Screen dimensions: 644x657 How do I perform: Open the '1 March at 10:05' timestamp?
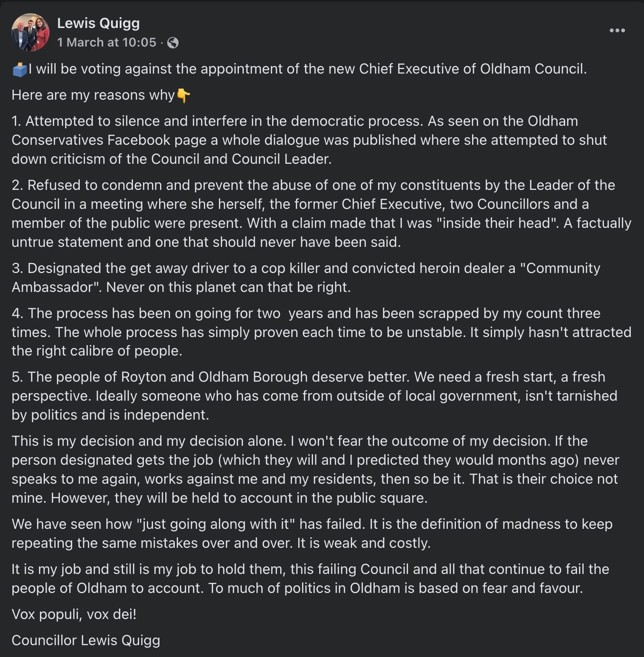tap(107, 42)
